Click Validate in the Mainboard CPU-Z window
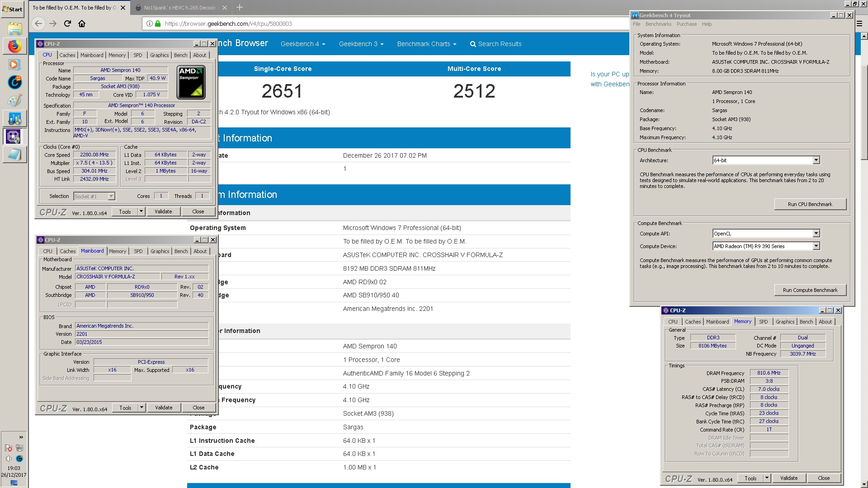 tap(164, 408)
